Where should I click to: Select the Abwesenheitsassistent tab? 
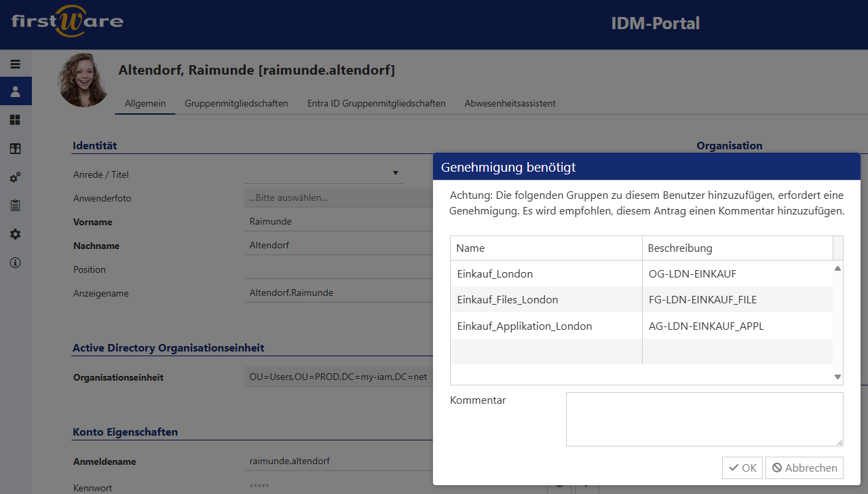click(510, 104)
